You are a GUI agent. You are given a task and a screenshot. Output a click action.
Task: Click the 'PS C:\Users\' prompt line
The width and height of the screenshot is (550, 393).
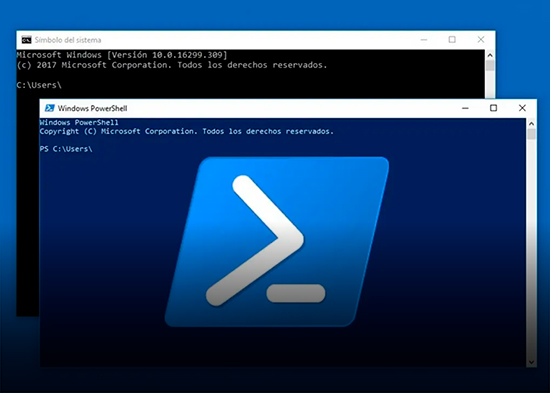pos(66,149)
